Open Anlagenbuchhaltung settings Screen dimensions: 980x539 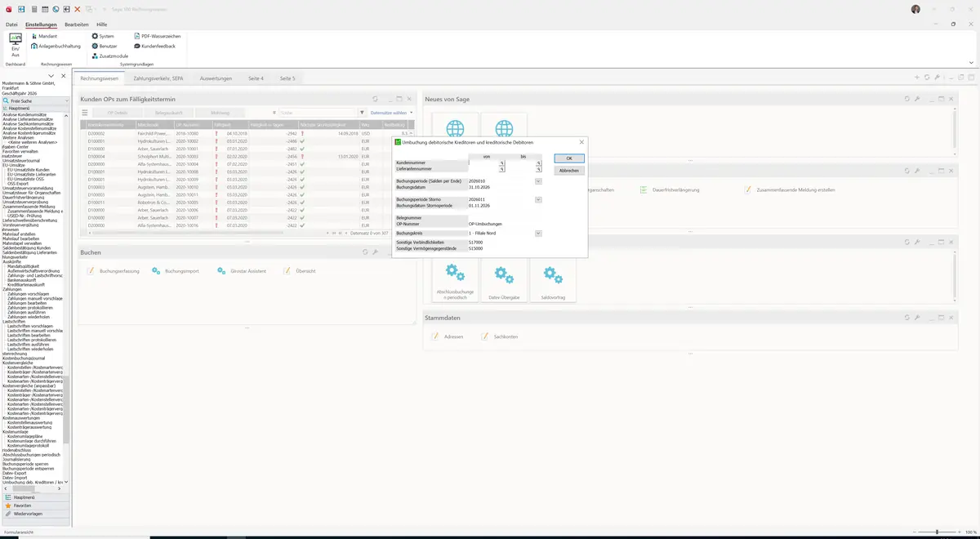click(56, 46)
